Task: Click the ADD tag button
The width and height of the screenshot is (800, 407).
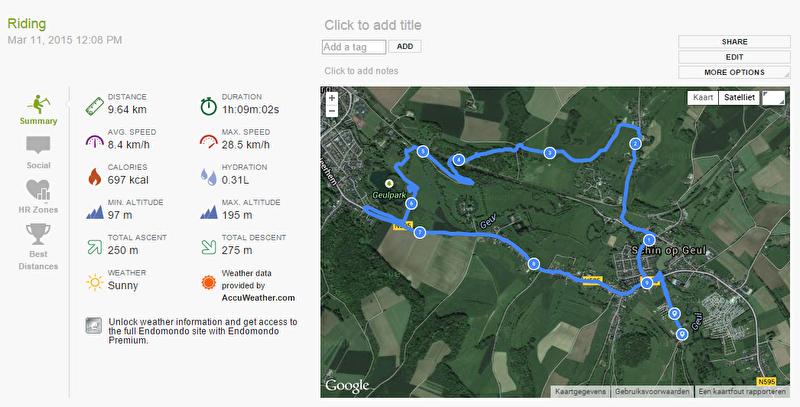Action: [x=405, y=46]
